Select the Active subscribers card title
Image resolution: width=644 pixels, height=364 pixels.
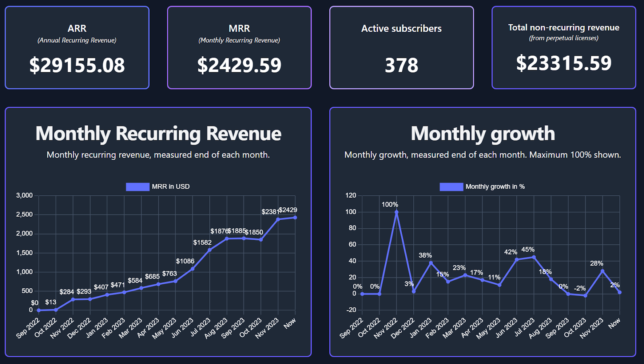401,29
